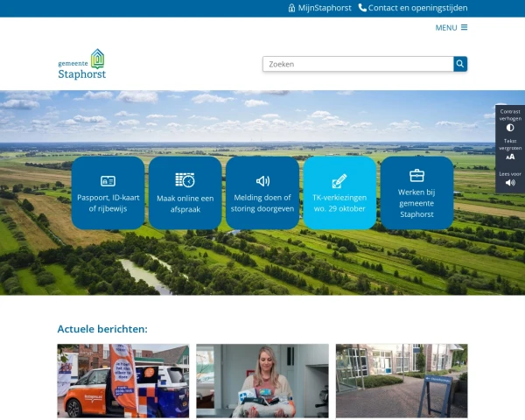
Task: Click the passport ID-card icon
Action: coord(108,181)
